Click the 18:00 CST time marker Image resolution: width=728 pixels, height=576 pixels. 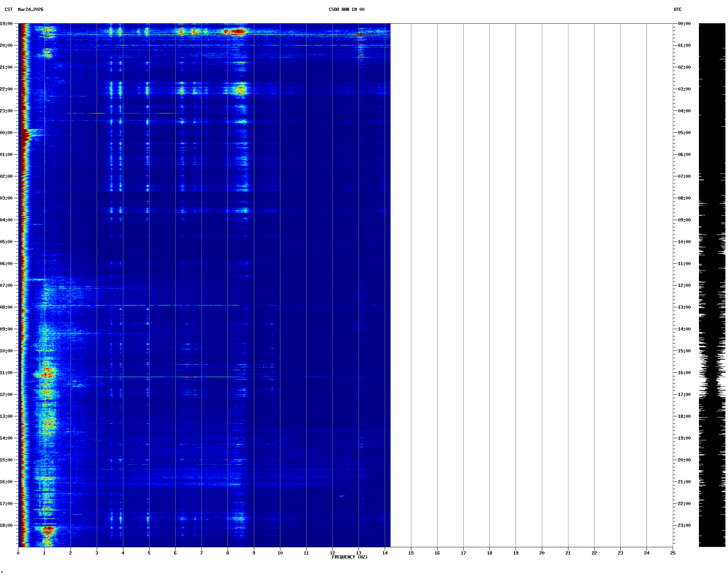tap(7, 525)
